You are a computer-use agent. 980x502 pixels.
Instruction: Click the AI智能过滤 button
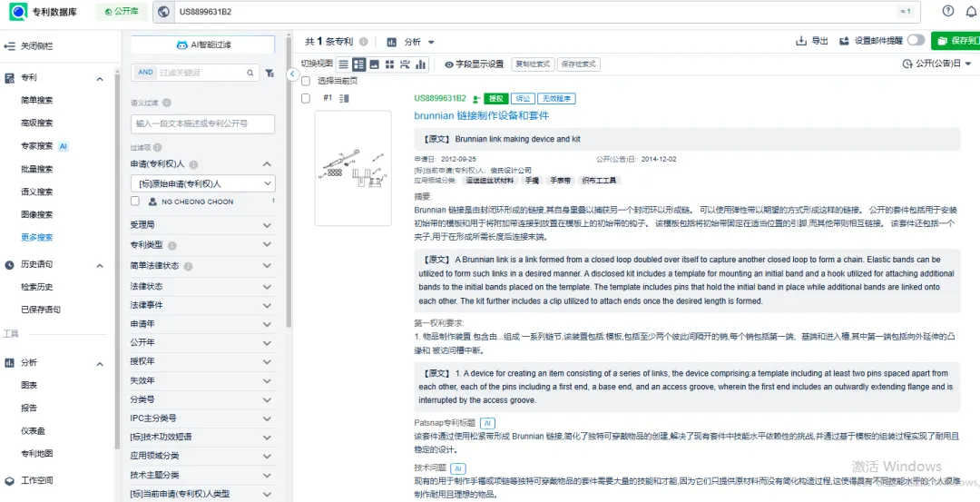pyautogui.click(x=202, y=45)
